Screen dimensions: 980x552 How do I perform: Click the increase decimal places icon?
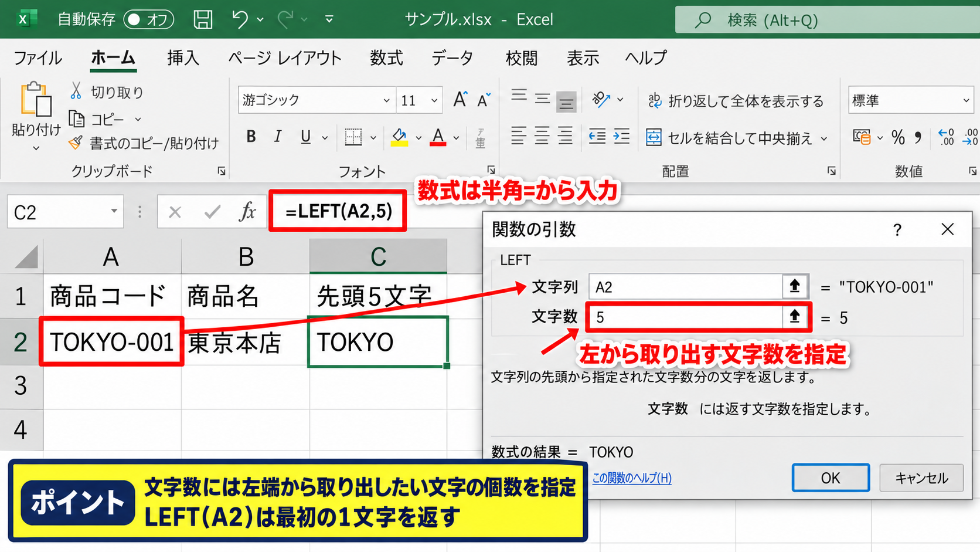coord(946,137)
